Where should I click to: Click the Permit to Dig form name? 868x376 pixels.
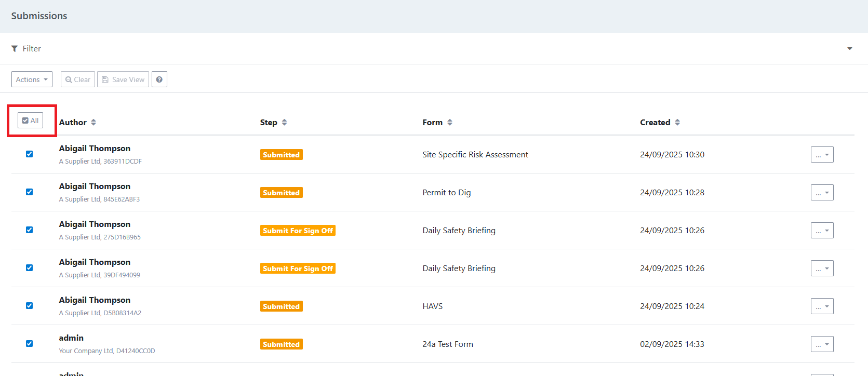pyautogui.click(x=447, y=193)
